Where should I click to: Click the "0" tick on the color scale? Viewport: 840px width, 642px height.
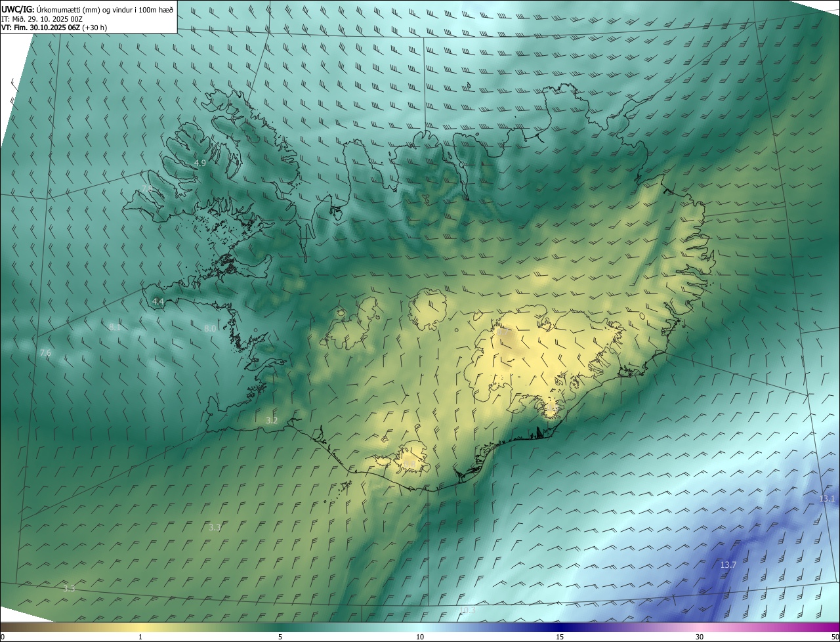coord(3,637)
